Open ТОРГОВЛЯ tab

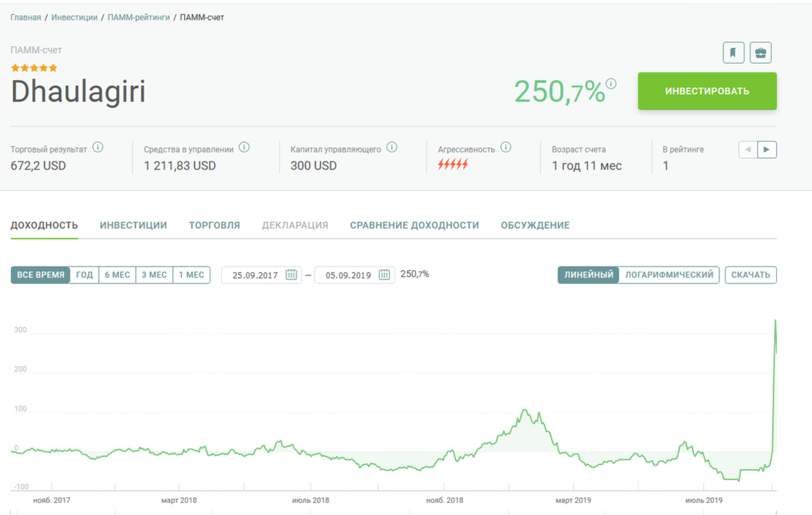point(214,225)
